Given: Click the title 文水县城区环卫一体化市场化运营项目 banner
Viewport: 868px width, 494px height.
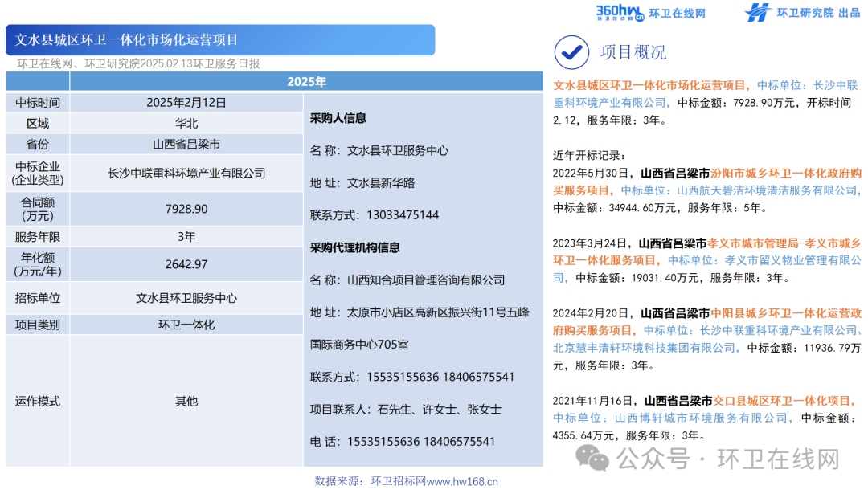Looking at the screenshot, I should pyautogui.click(x=220, y=40).
